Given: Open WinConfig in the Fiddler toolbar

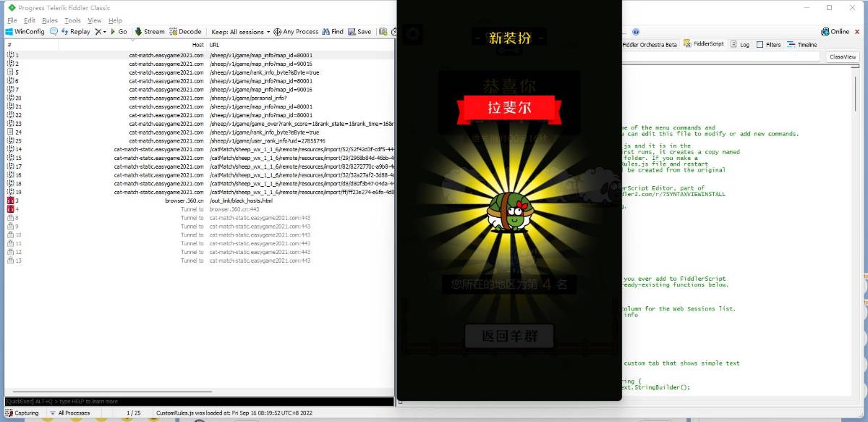Looking at the screenshot, I should point(25,32).
